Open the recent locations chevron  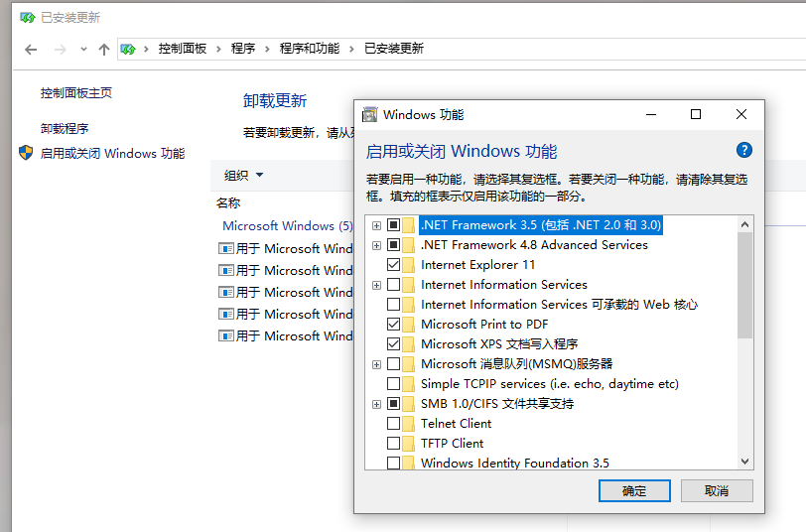coord(83,50)
